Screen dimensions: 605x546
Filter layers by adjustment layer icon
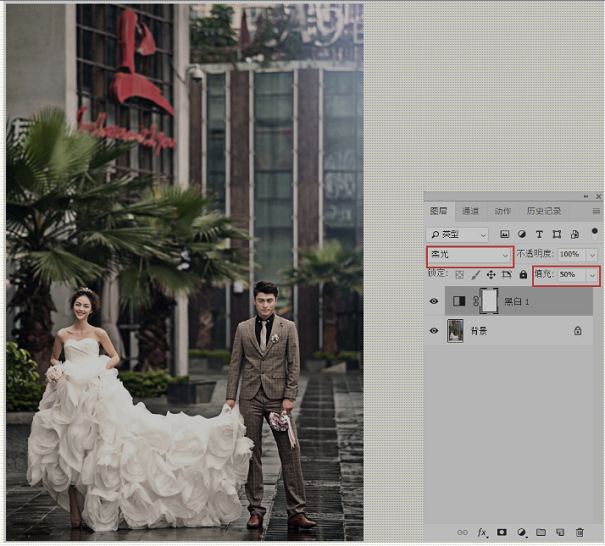pyautogui.click(x=522, y=234)
